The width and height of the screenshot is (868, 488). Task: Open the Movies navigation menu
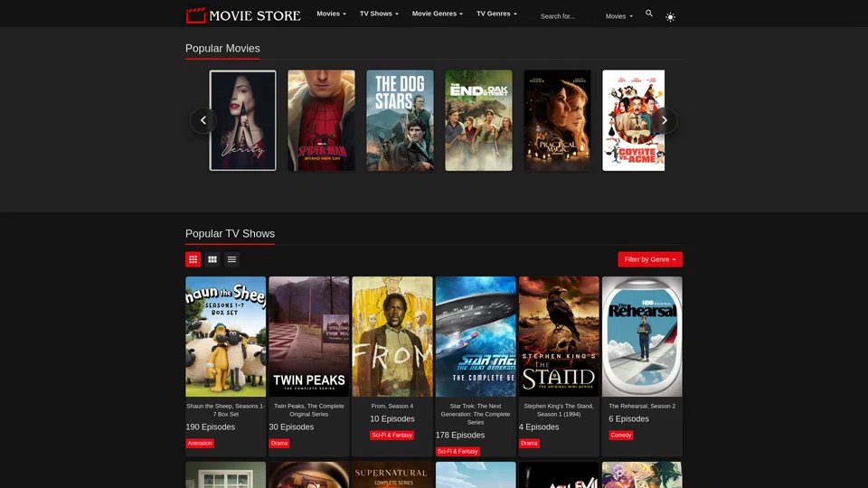coord(331,14)
